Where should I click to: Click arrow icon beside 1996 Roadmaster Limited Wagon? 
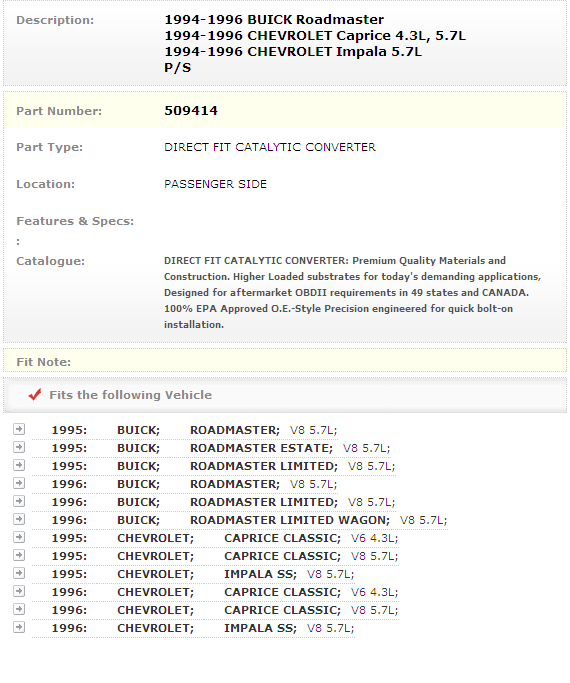[x=19, y=519]
